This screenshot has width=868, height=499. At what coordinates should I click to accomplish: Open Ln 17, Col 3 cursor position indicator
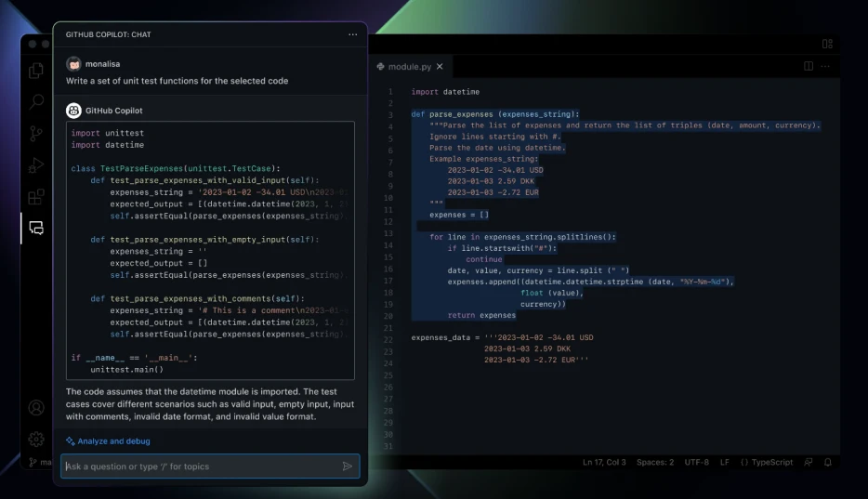pyautogui.click(x=604, y=462)
